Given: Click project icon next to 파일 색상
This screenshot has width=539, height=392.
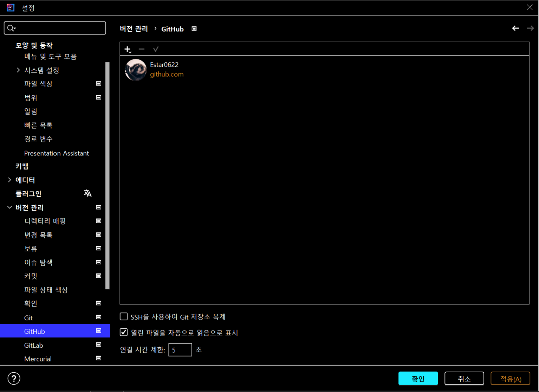Looking at the screenshot, I should point(99,84).
